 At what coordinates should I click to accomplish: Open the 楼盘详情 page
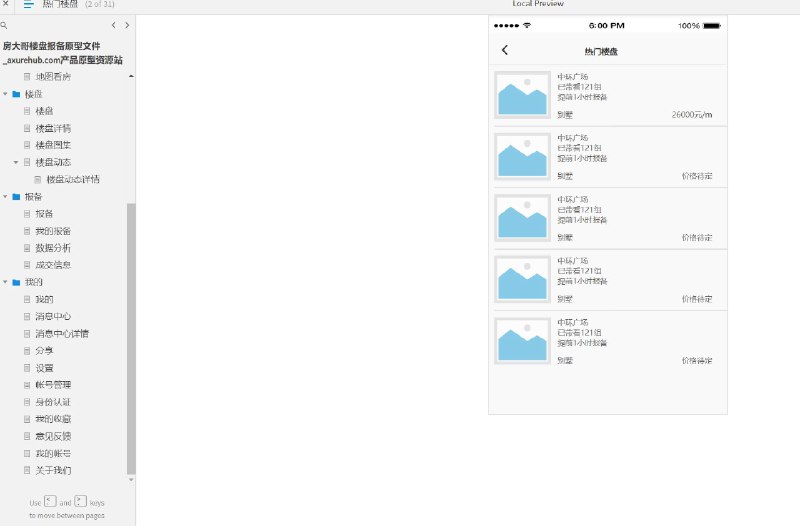coord(53,128)
